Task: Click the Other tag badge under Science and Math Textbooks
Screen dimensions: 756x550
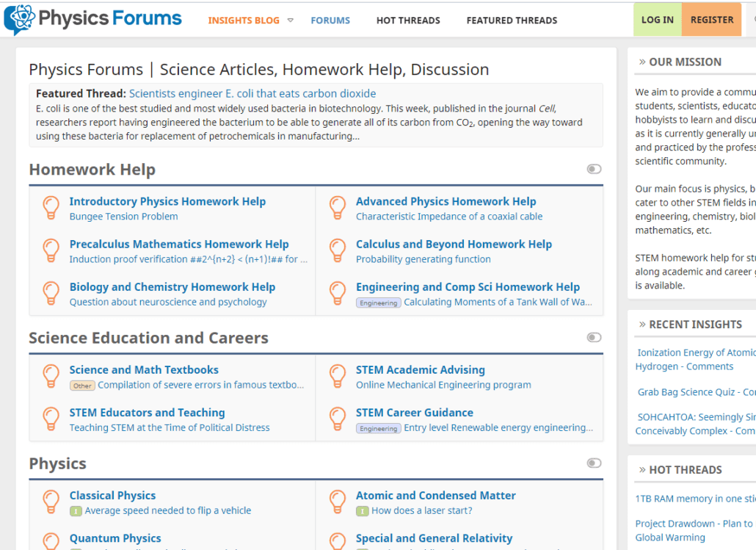Action: 82,386
